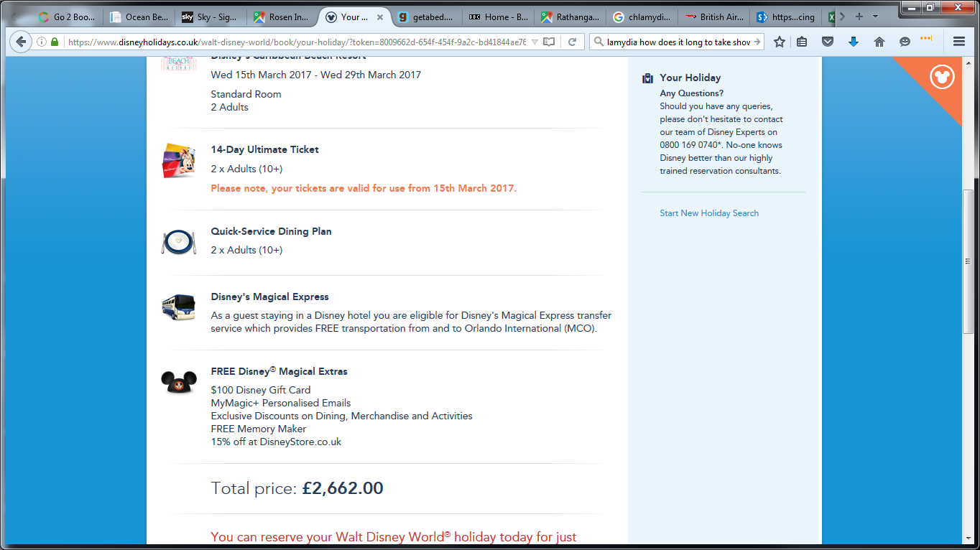The width and height of the screenshot is (980, 550).
Task: Click the MyMagic+ Personalised Emails line
Action: coord(281,403)
